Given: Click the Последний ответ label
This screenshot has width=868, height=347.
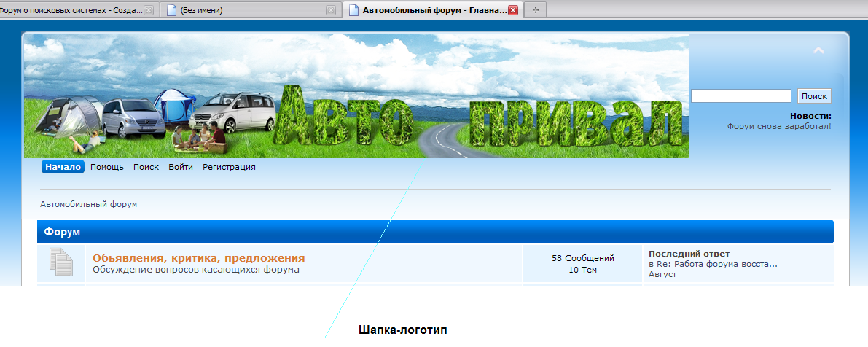Looking at the screenshot, I should tap(689, 254).
